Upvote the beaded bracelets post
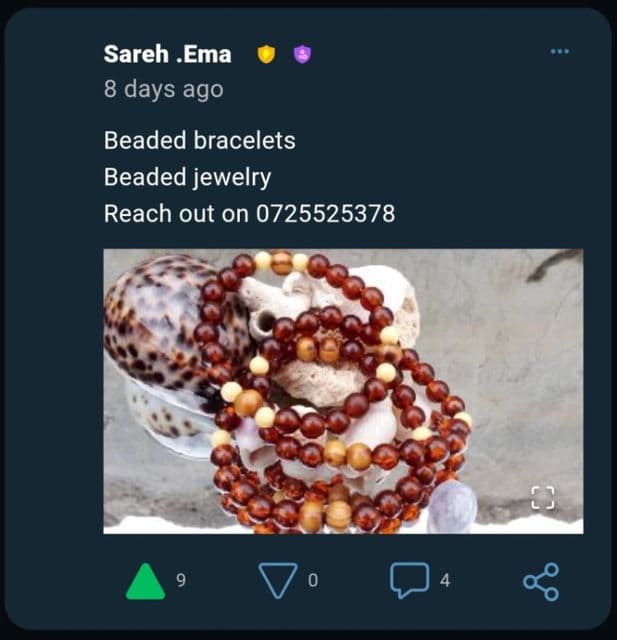The height and width of the screenshot is (640, 617). (x=146, y=581)
